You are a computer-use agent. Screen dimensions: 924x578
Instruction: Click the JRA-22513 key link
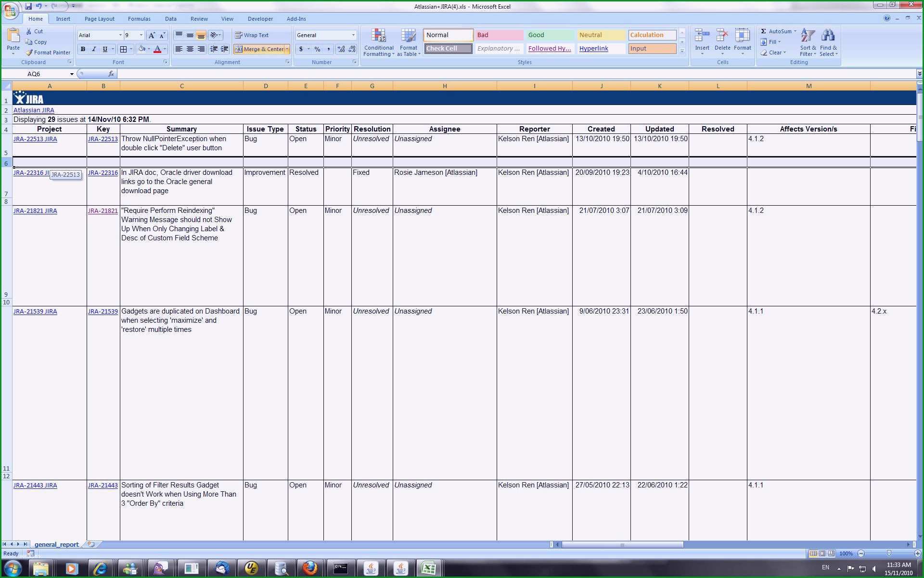coord(103,139)
